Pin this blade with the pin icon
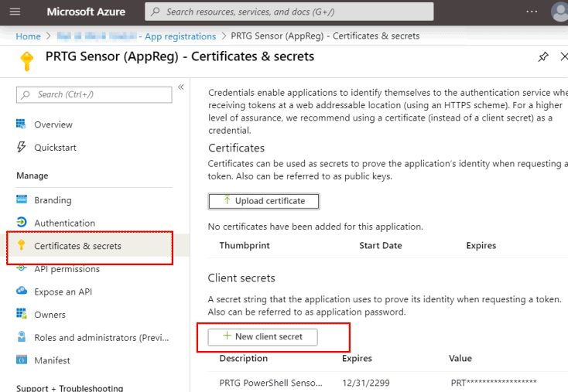This screenshot has width=568, height=392. coord(542,56)
